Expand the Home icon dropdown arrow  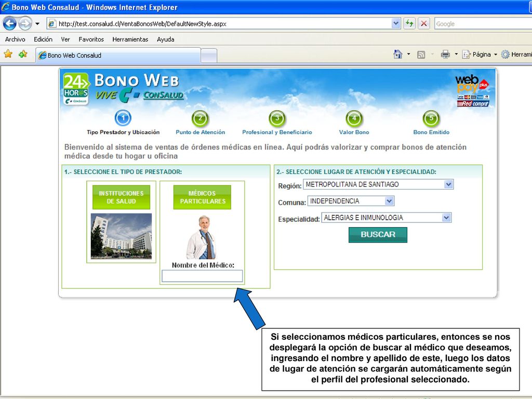point(408,54)
